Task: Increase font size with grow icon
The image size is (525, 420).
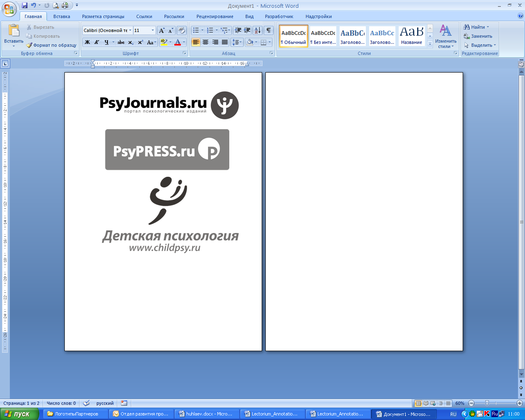Action: pyautogui.click(x=162, y=30)
